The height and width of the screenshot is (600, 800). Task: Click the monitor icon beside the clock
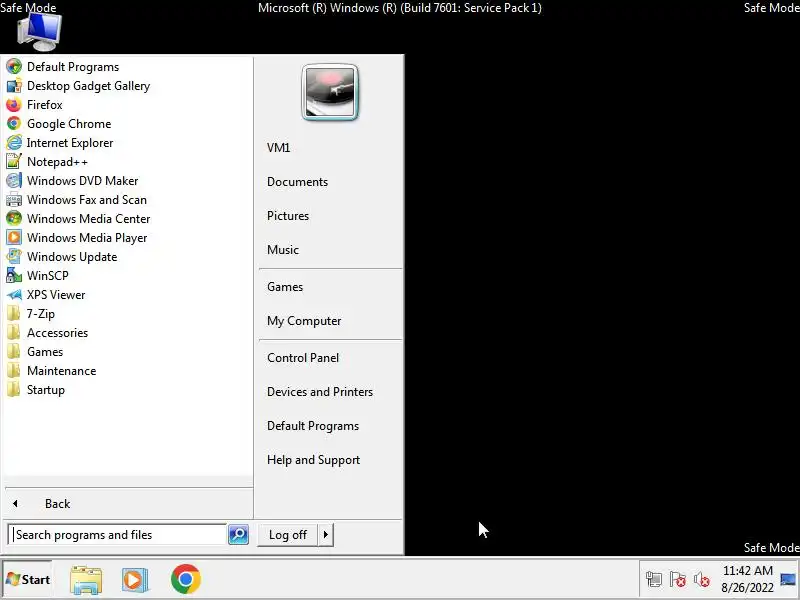point(788,580)
